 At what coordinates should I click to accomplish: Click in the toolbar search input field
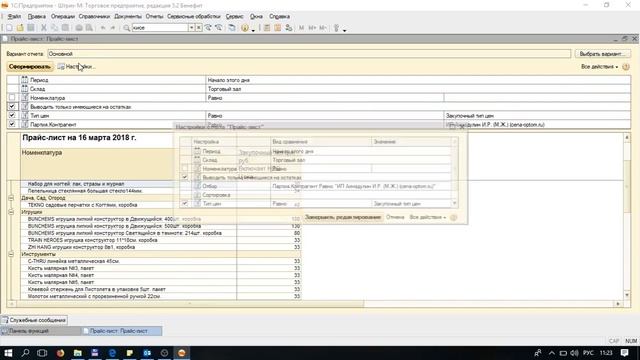[x=160, y=28]
